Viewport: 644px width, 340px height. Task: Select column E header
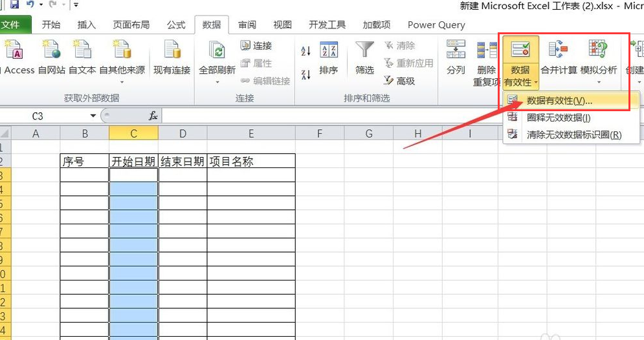coord(251,133)
